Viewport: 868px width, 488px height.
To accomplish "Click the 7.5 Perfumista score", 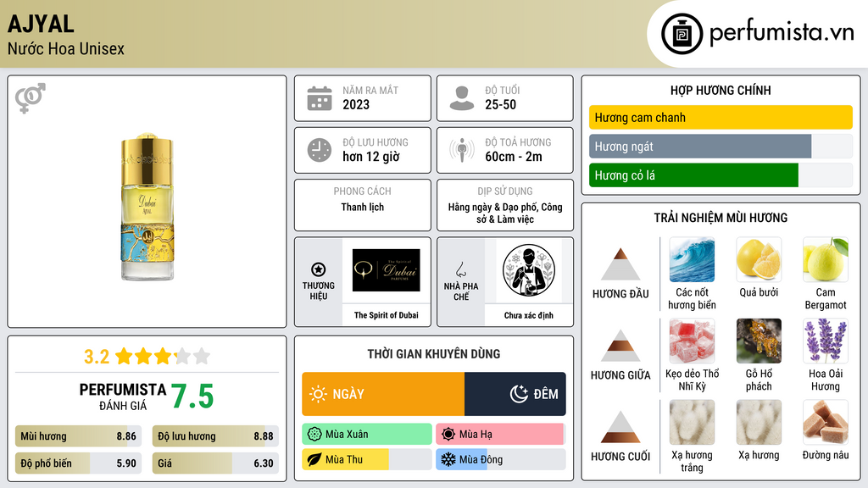I will (192, 396).
